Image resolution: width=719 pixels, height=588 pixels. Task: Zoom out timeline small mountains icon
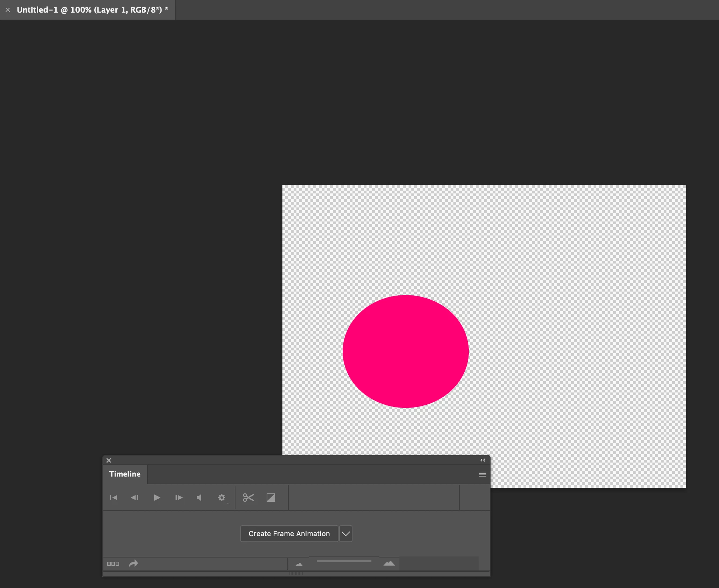coord(299,564)
